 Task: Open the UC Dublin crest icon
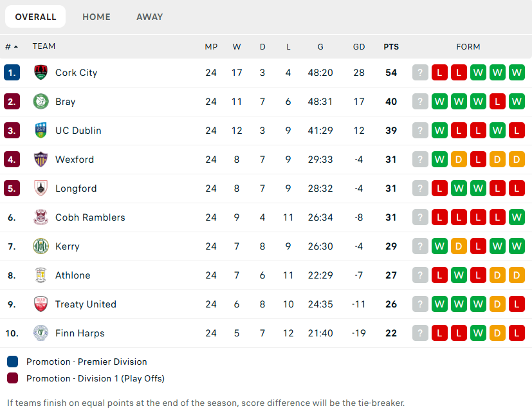tap(41, 131)
